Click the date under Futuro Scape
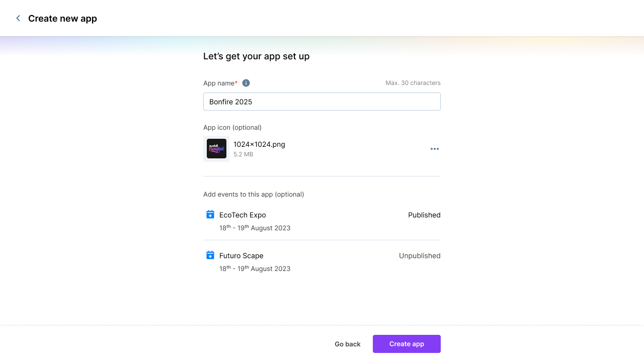 pyautogui.click(x=255, y=268)
